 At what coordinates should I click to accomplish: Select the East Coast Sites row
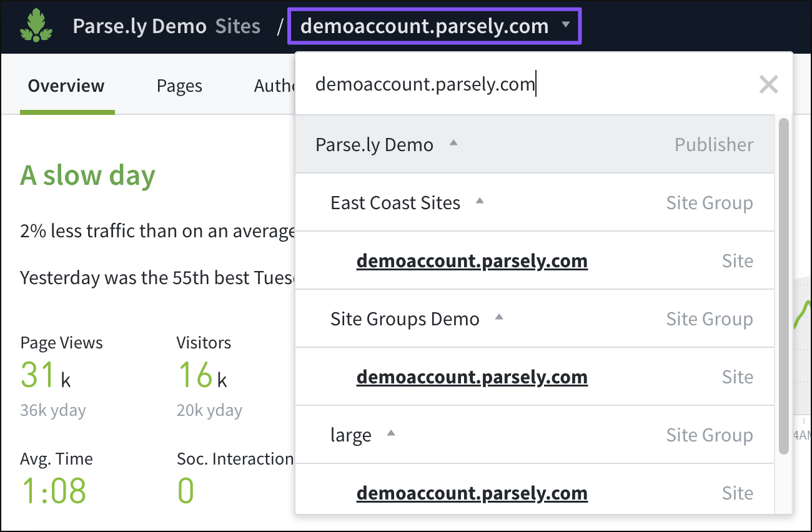[535, 202]
